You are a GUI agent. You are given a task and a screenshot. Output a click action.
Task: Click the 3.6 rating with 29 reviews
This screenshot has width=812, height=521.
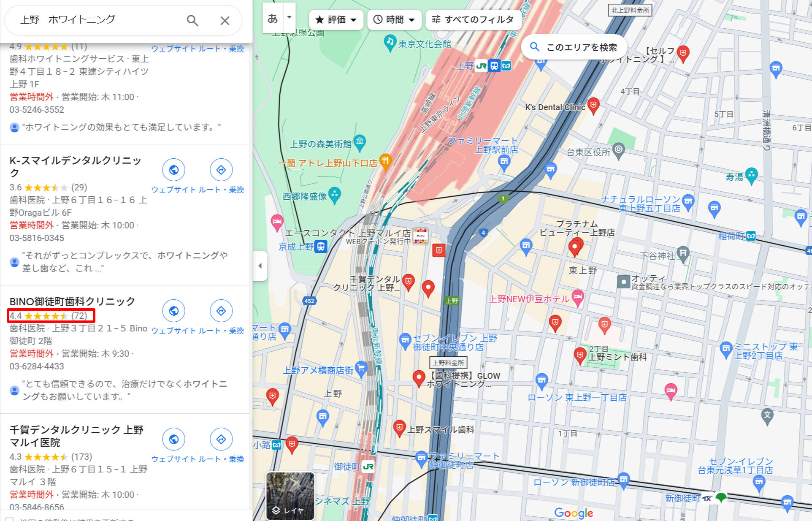pyautogui.click(x=49, y=187)
